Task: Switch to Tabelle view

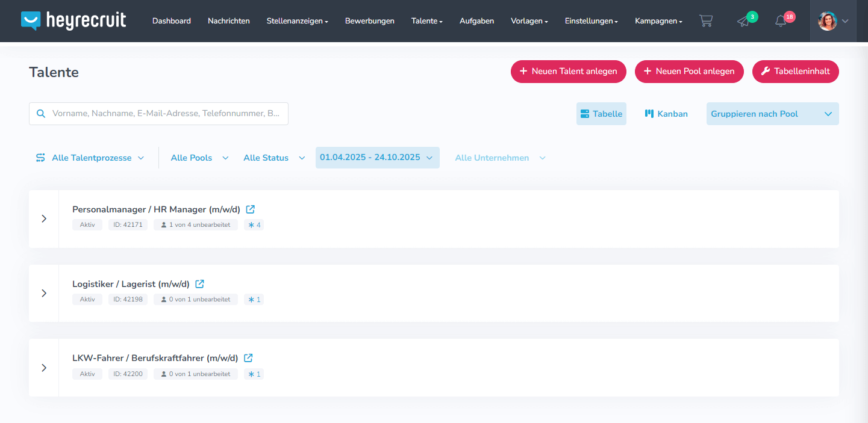Action: point(601,114)
